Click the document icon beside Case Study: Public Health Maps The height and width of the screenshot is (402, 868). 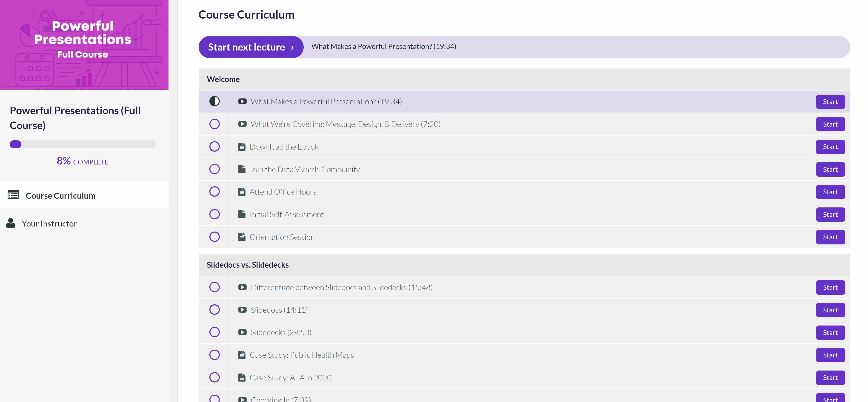(x=242, y=355)
